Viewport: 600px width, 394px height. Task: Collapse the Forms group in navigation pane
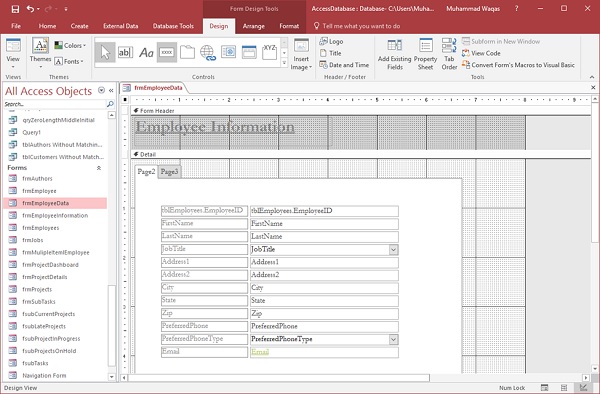pyautogui.click(x=99, y=168)
